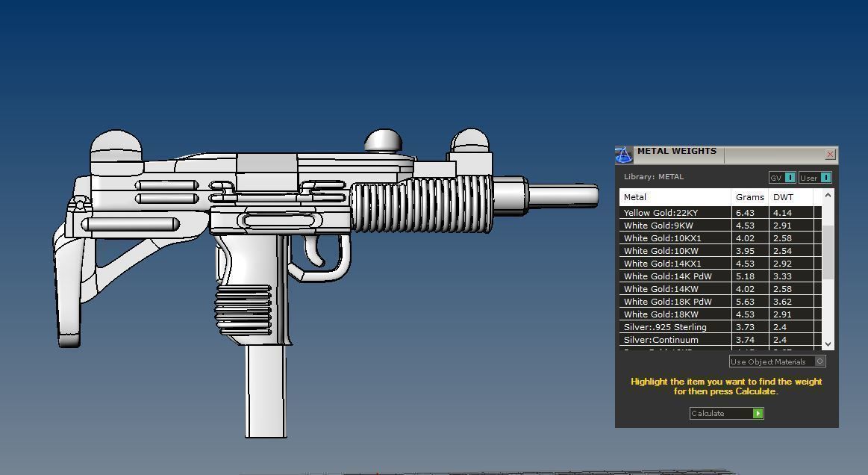Click the gun model's magazine
868x475 pixels.
[266, 391]
